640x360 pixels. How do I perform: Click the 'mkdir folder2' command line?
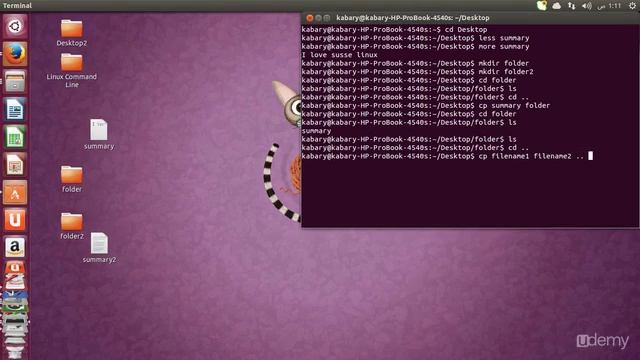click(x=418, y=71)
